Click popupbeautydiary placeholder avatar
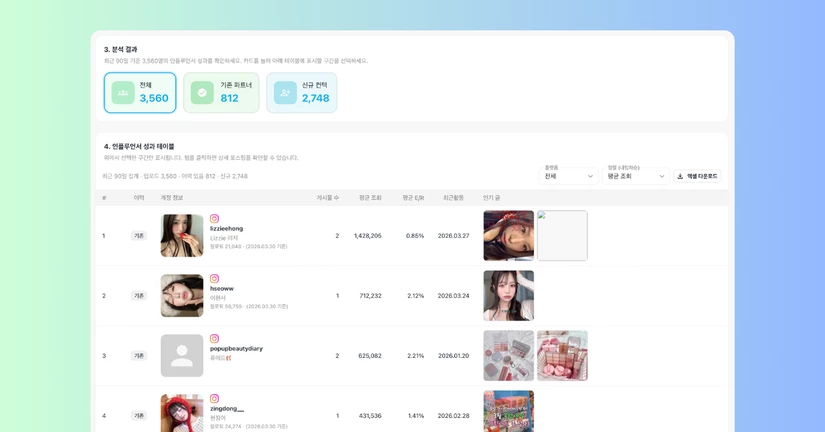The width and height of the screenshot is (825, 432). coord(182,355)
